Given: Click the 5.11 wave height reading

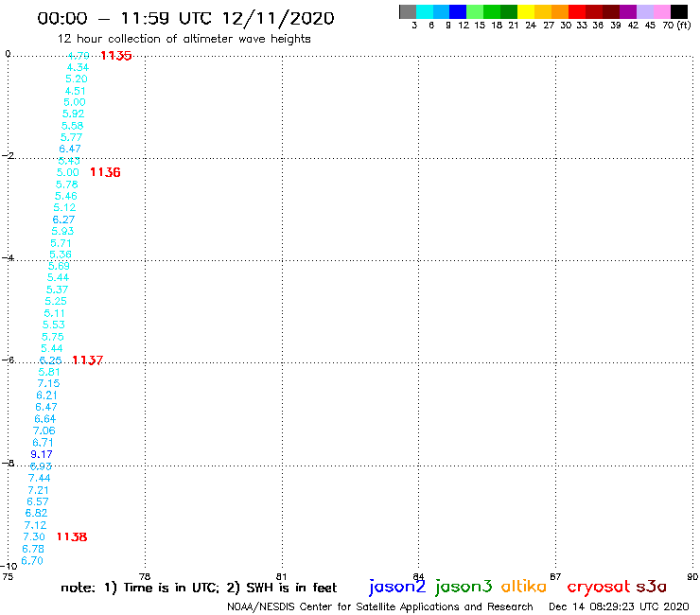Looking at the screenshot, I should point(55,313).
